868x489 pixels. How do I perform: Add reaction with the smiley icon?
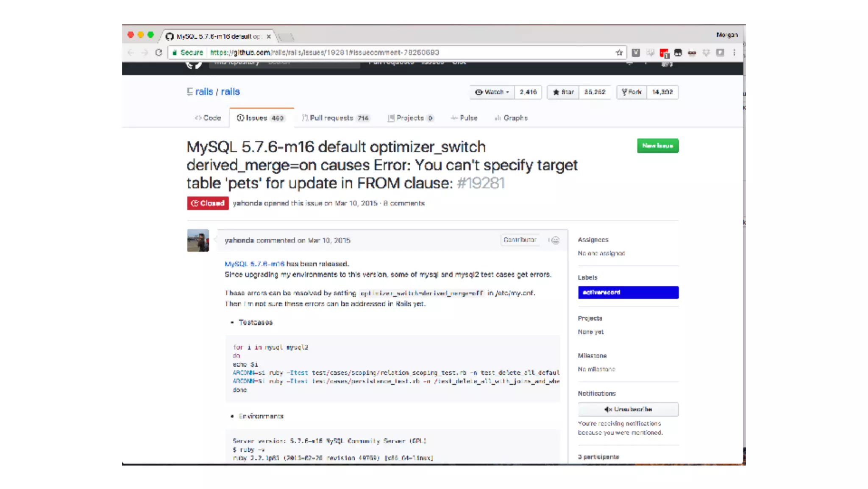click(555, 240)
